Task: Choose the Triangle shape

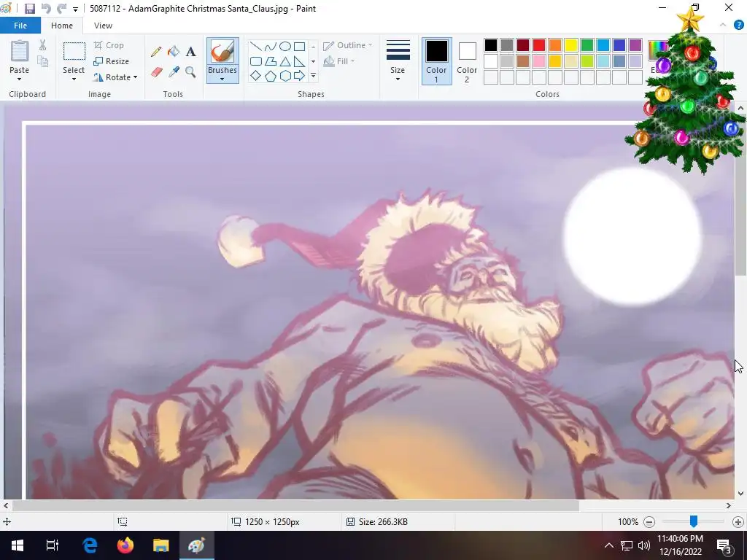Action: [x=285, y=61]
